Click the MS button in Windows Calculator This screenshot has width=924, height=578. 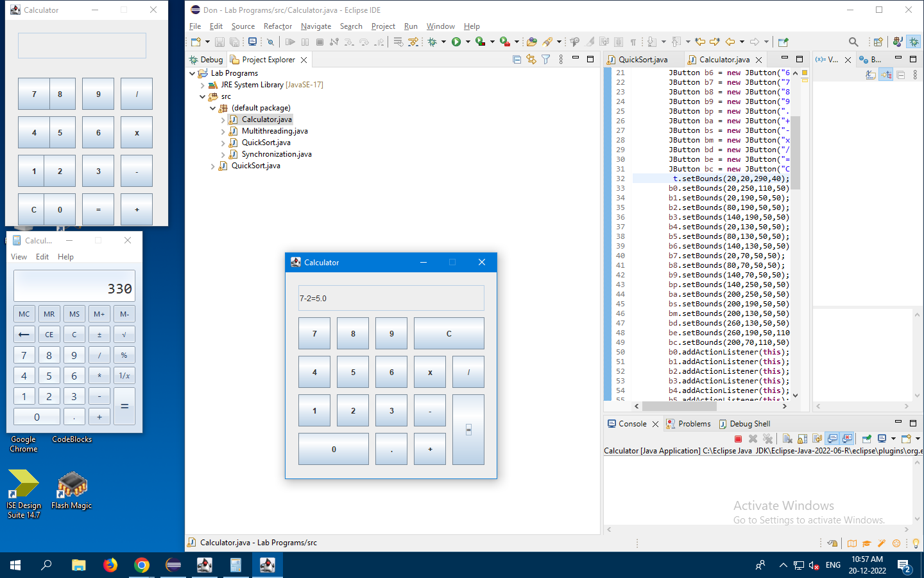point(74,314)
